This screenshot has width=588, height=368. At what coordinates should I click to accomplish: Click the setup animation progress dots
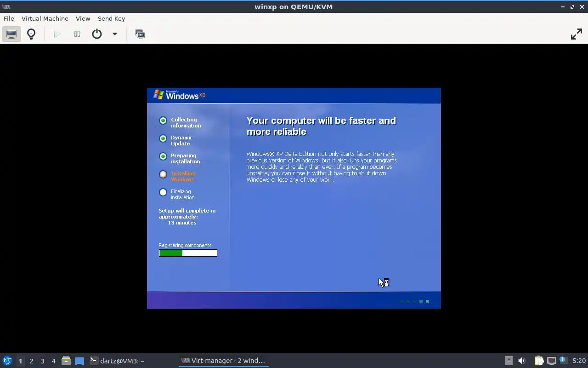pyautogui.click(x=415, y=302)
